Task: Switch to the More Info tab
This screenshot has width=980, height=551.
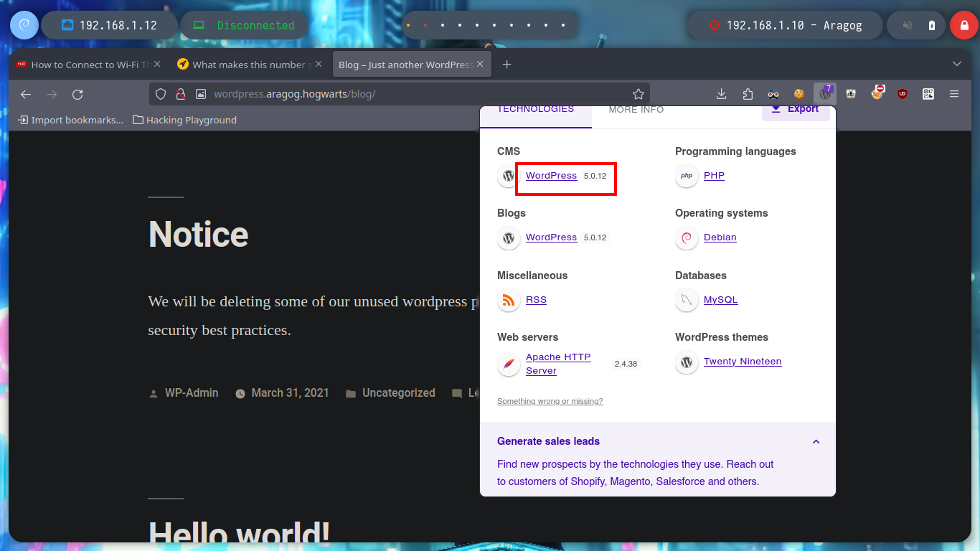Action: [636, 111]
